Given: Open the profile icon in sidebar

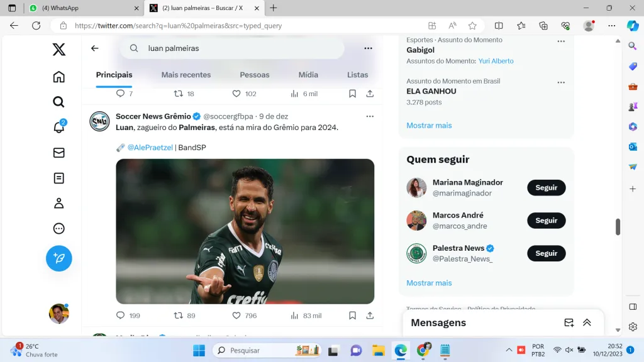Looking at the screenshot, I should (x=58, y=203).
